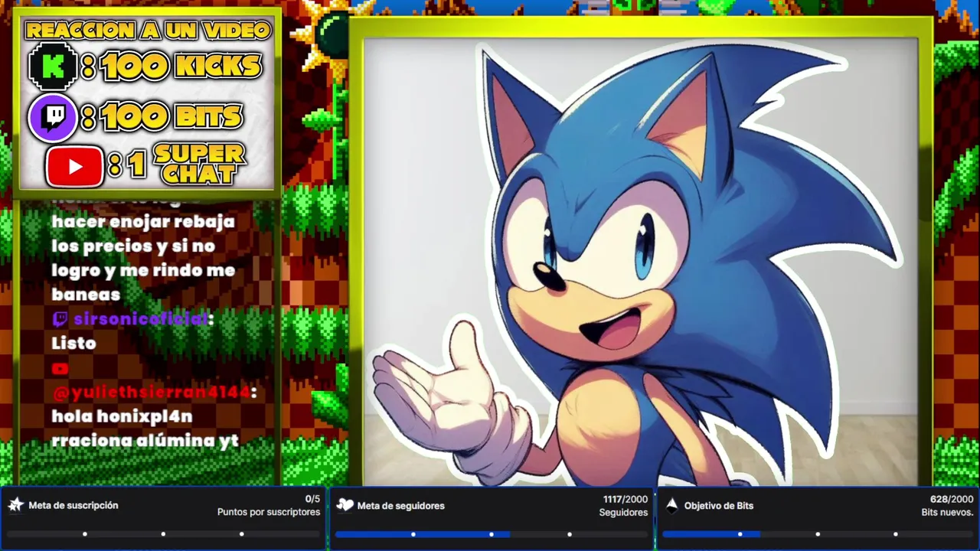Click the '100 BITS' text
This screenshot has height=551, width=980.
tap(171, 117)
